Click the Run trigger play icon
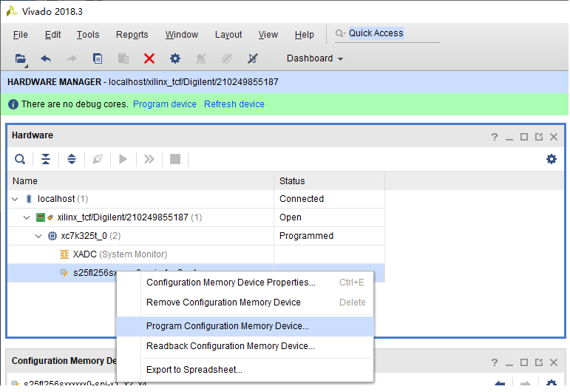 [x=123, y=159]
